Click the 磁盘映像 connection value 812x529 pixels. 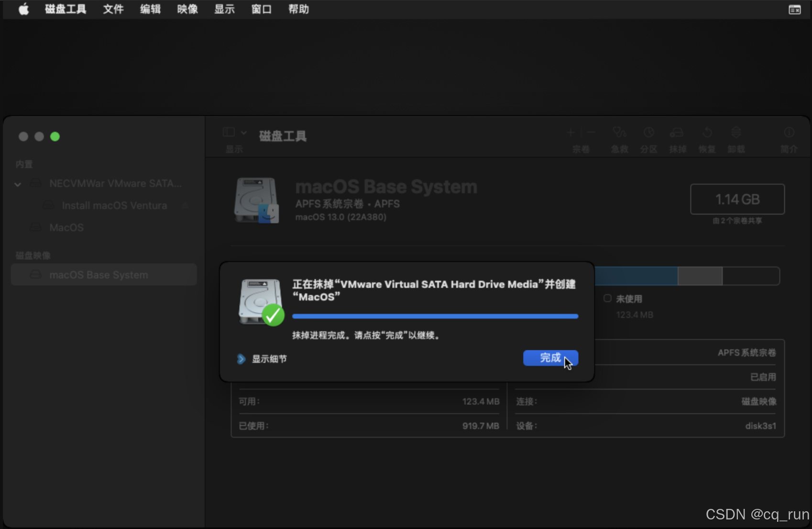coord(759,402)
